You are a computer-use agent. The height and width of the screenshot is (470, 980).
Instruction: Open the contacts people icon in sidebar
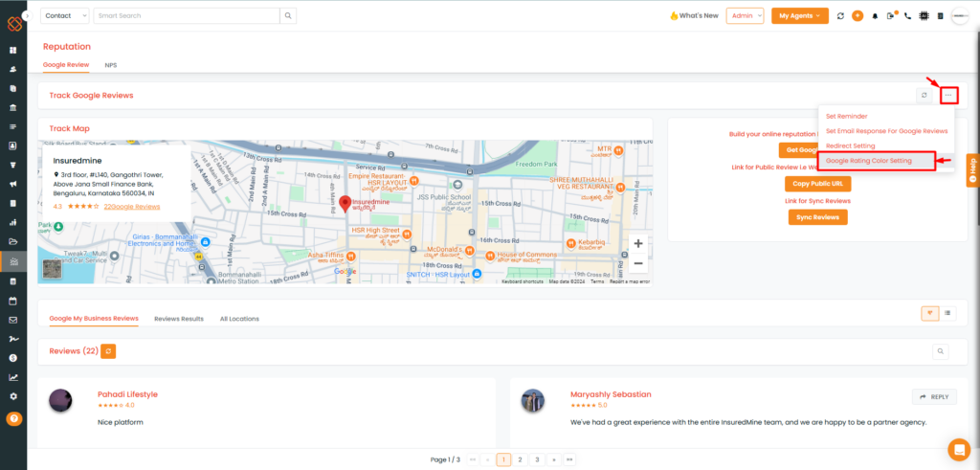coord(13,69)
